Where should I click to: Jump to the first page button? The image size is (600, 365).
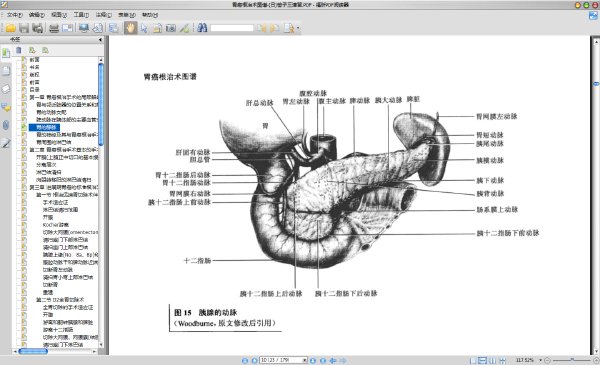245,360
